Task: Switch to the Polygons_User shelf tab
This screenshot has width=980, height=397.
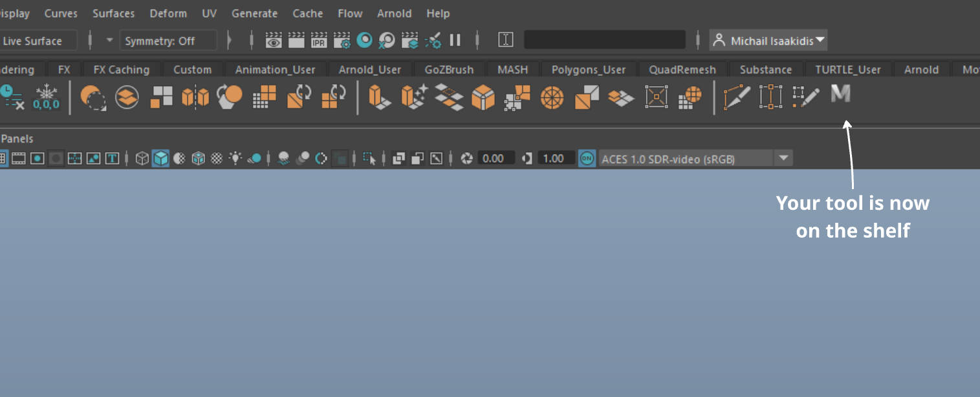Action: (x=588, y=69)
